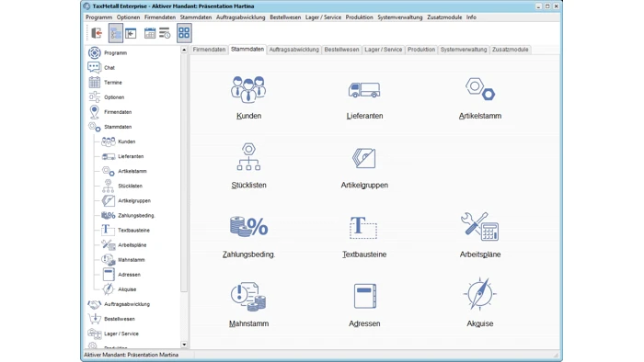The height and width of the screenshot is (362, 644).
Task: Open the Stammdaten menu in menu bar
Action: coord(196,17)
